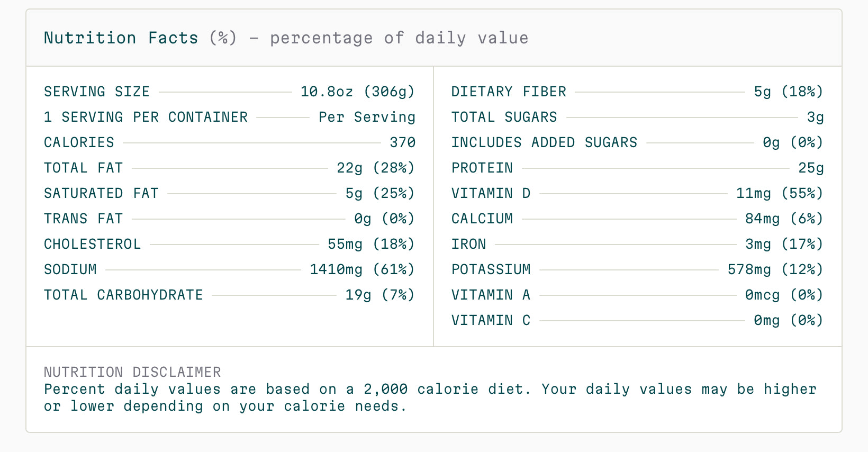868x452 pixels.
Task: Click the Saturated Fat value
Action: (x=380, y=193)
